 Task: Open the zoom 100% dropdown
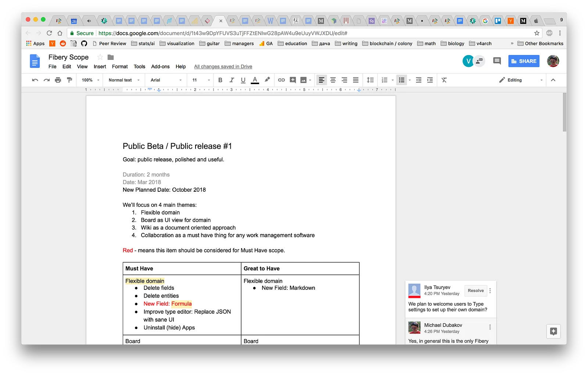point(90,80)
